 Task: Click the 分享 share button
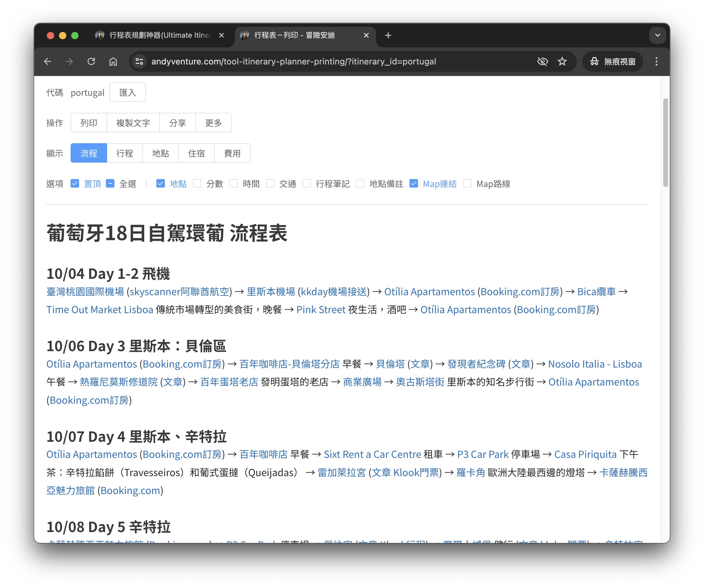[177, 123]
